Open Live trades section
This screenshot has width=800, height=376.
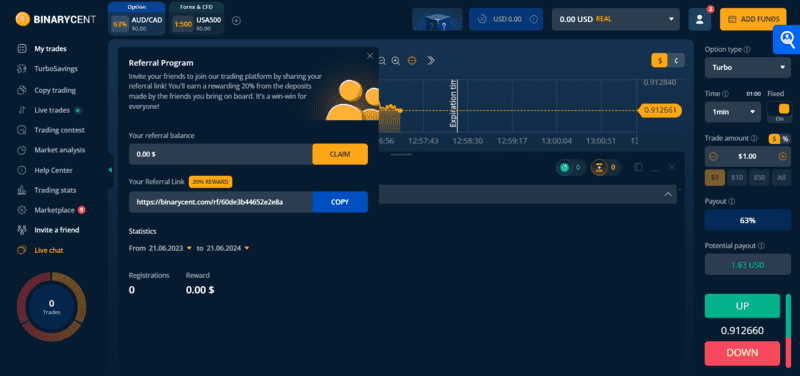[49, 110]
